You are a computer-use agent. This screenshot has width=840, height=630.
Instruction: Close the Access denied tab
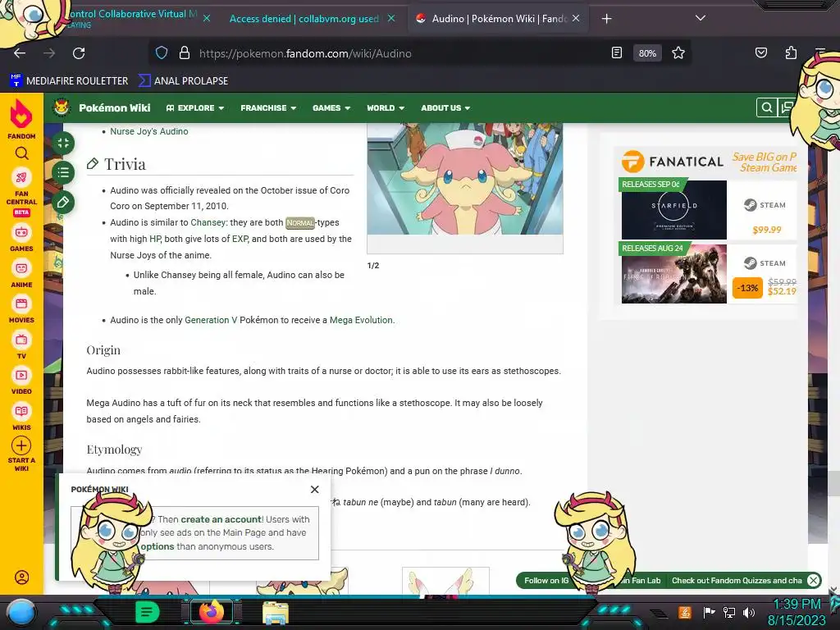[x=391, y=18]
